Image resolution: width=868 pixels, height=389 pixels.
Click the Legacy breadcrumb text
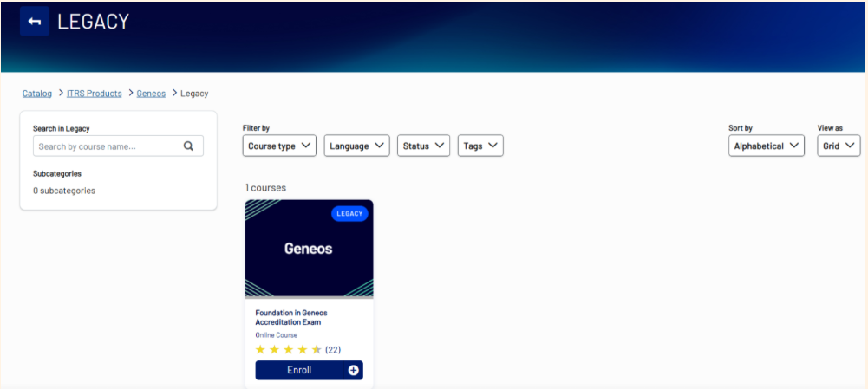pos(194,94)
